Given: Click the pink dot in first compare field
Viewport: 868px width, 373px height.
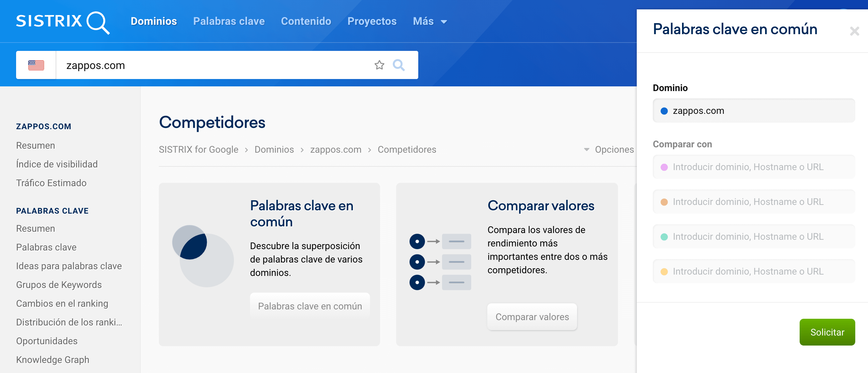Looking at the screenshot, I should click(x=664, y=167).
